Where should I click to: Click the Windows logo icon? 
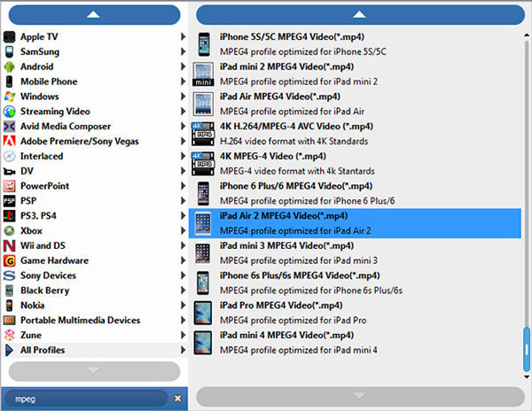[x=10, y=97]
